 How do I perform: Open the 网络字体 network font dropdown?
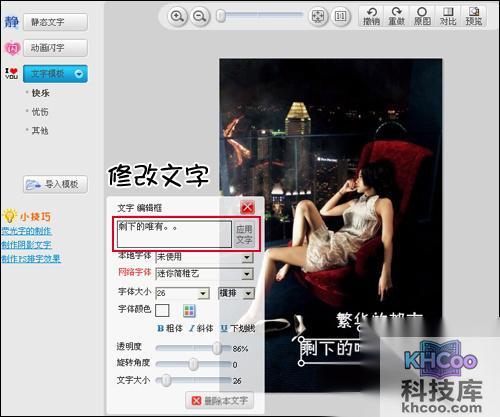pos(247,274)
